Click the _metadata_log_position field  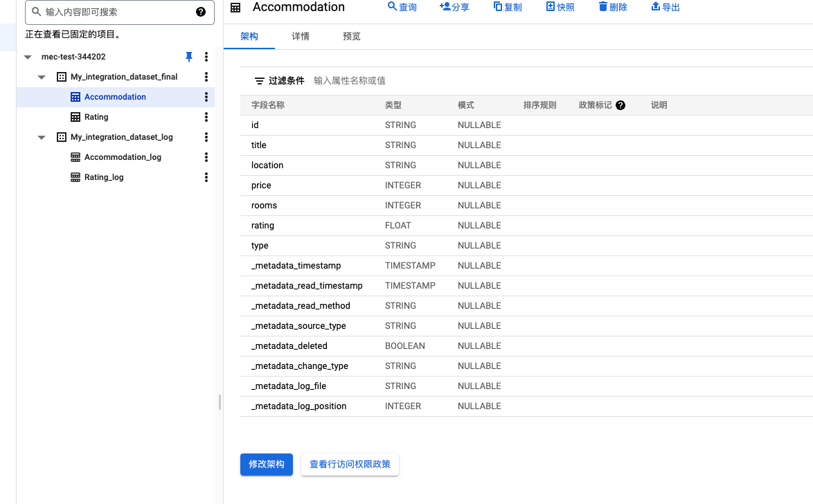(298, 406)
